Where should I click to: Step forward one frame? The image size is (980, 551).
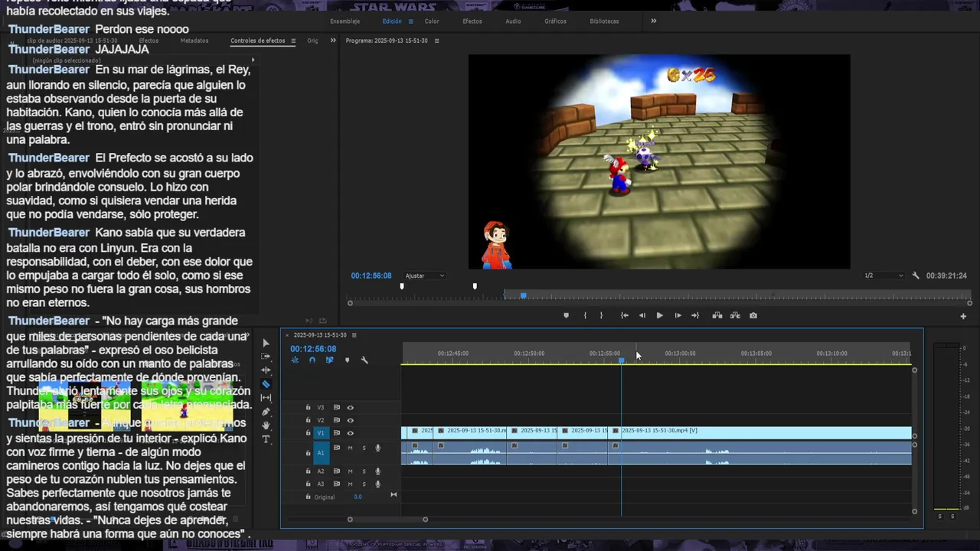click(x=678, y=315)
